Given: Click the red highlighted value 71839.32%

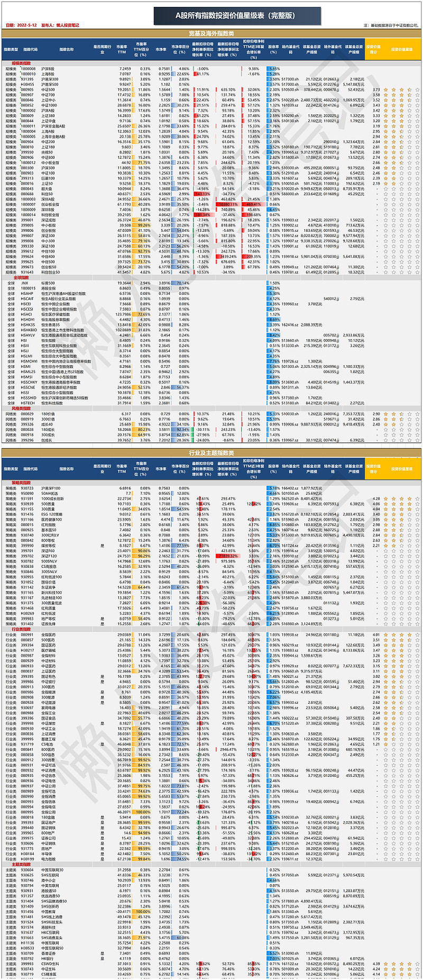Looking at the screenshot, I should (x=228, y=556).
